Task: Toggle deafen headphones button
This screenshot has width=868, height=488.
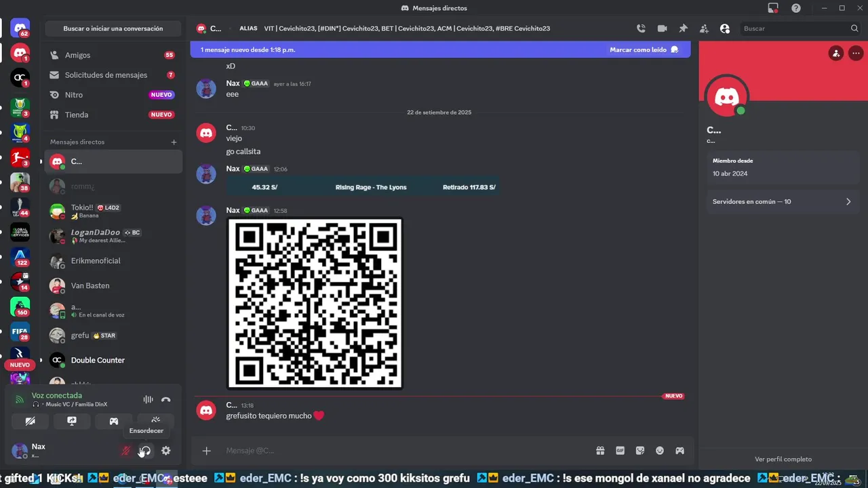Action: [x=145, y=451]
